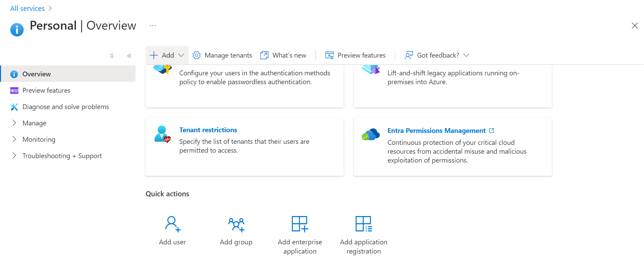The height and width of the screenshot is (259, 644).
Task: Click the Add application registration icon
Action: (x=364, y=224)
